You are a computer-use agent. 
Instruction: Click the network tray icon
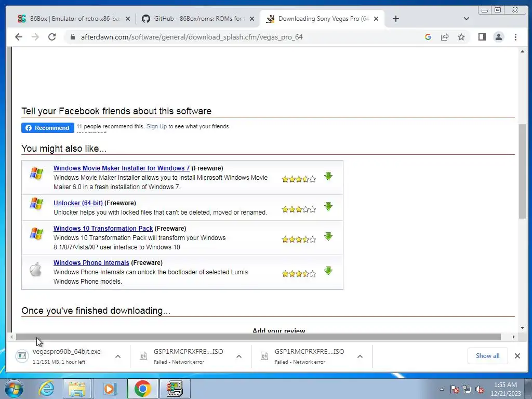467,389
